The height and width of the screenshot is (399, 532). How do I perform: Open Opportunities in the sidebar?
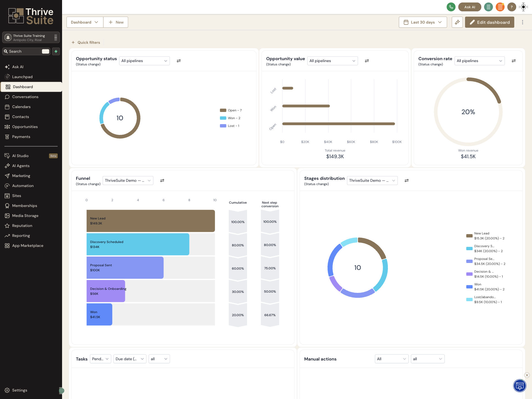(31, 127)
